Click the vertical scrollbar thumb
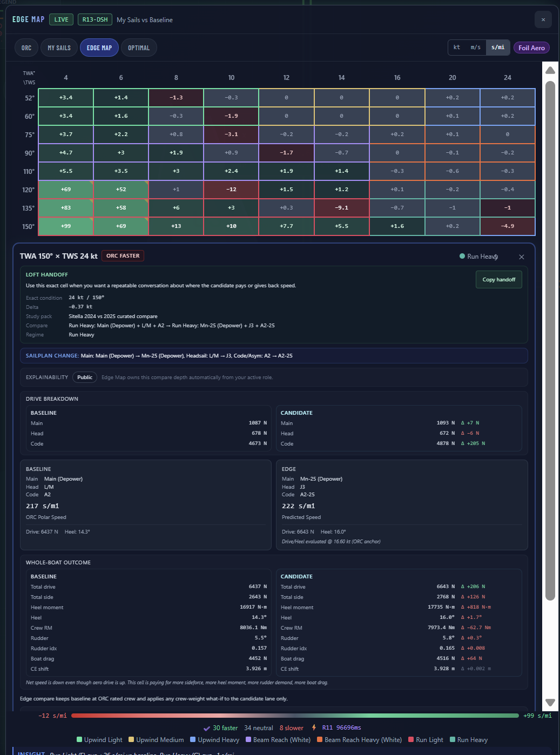This screenshot has width=560, height=755. tap(550, 340)
